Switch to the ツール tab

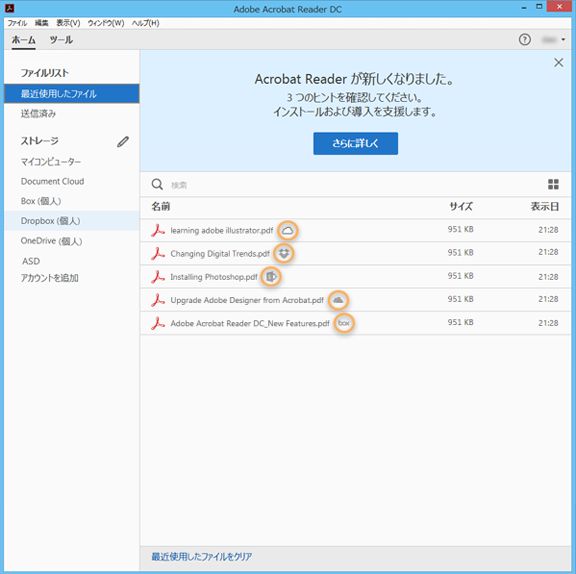[x=61, y=40]
